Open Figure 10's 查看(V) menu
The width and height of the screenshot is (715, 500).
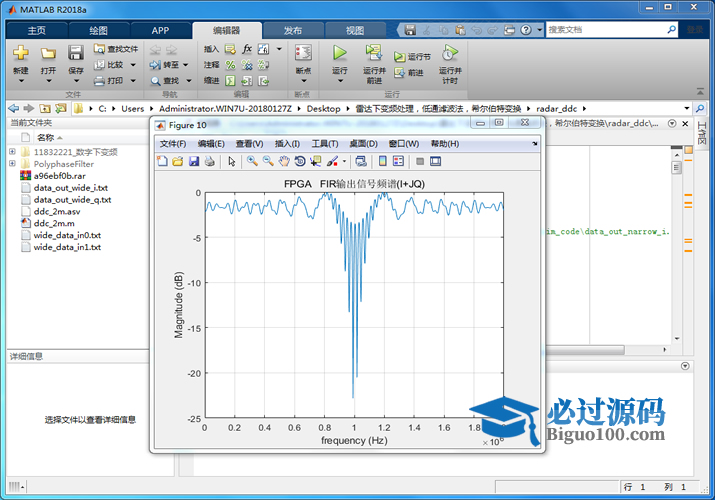249,144
